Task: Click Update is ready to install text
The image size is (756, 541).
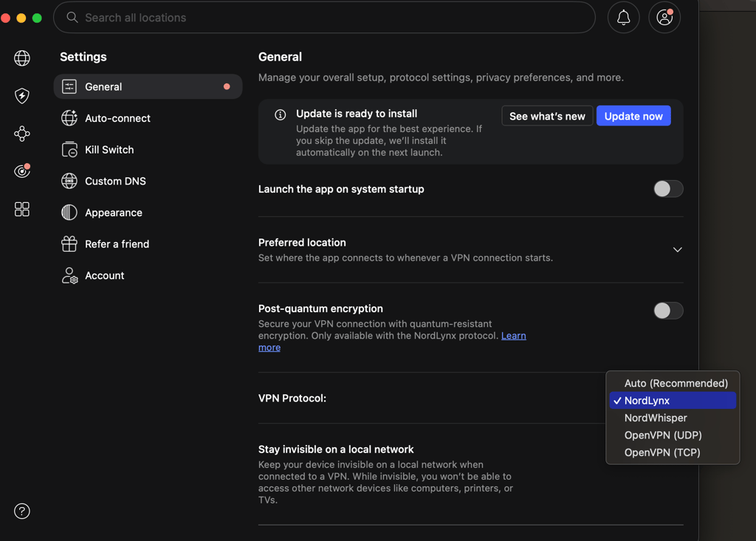Action: click(357, 114)
